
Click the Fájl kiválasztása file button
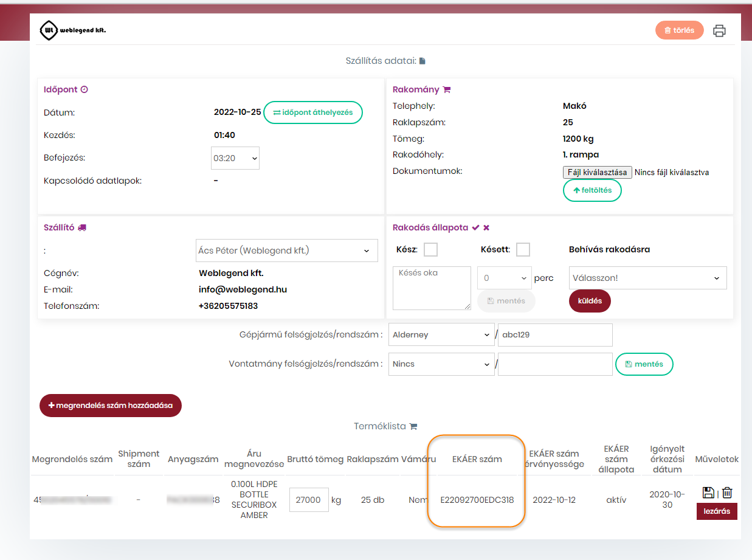[597, 172]
